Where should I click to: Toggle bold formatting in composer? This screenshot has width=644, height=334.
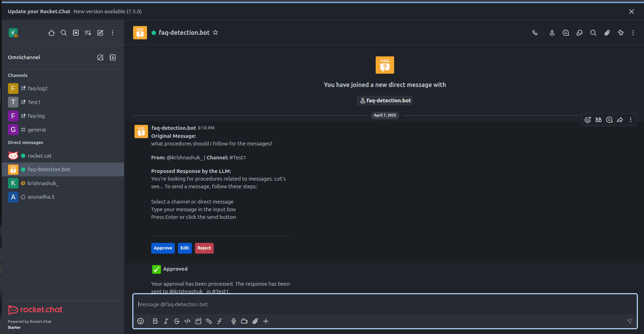pos(155,321)
